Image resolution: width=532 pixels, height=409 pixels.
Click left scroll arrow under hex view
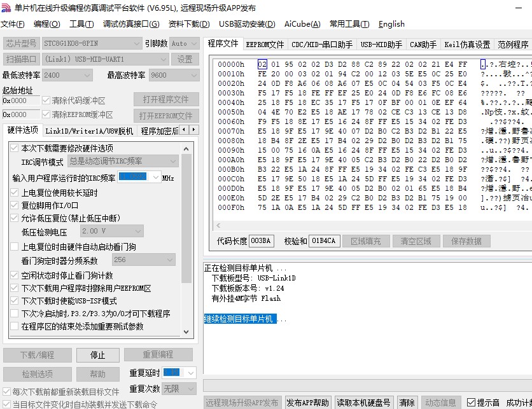click(x=218, y=225)
